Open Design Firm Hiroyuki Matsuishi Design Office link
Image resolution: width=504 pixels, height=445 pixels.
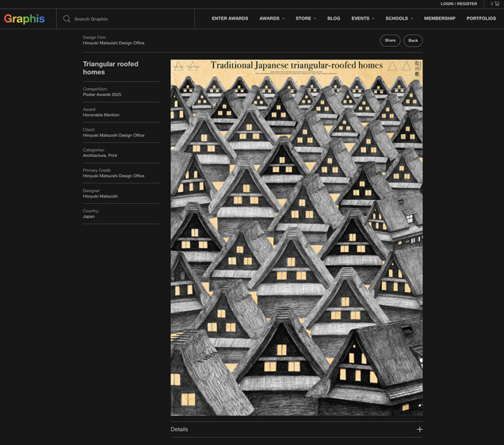coord(114,43)
